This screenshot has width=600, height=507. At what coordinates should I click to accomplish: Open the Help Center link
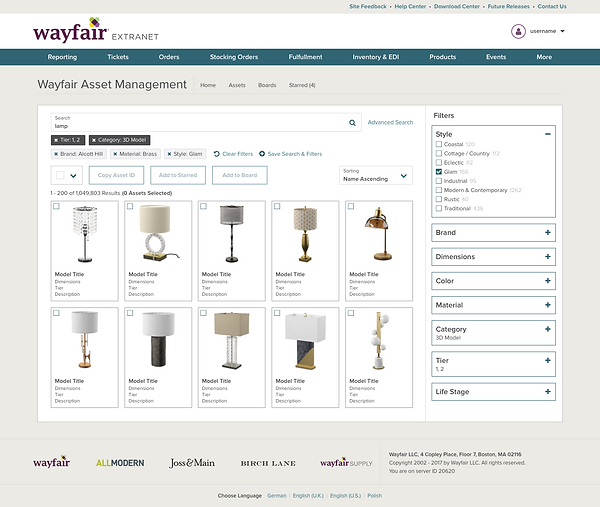click(x=410, y=7)
